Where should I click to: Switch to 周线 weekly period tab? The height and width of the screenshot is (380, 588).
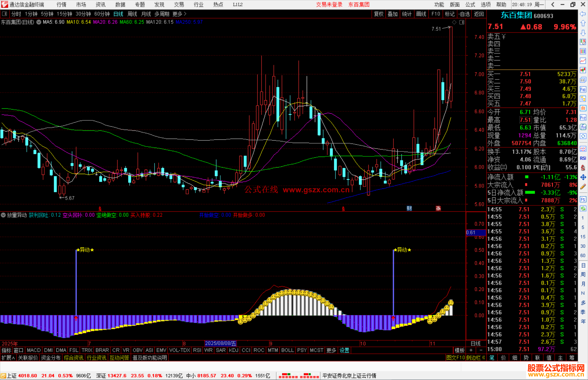click(132, 14)
